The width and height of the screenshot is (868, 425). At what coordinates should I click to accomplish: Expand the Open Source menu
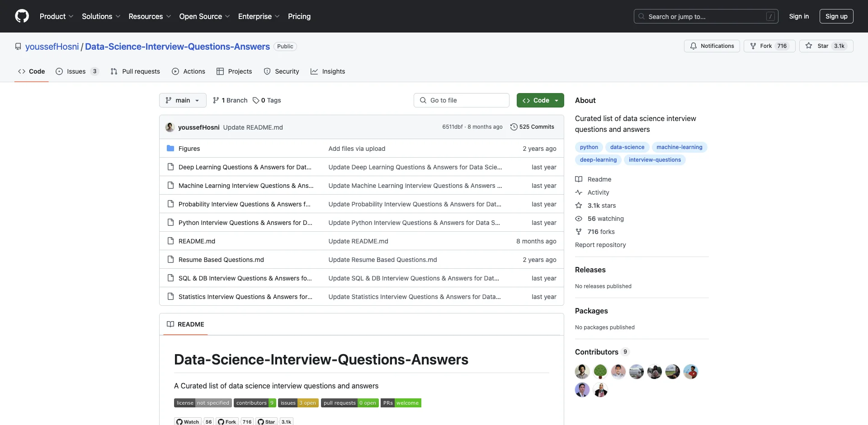(x=204, y=16)
